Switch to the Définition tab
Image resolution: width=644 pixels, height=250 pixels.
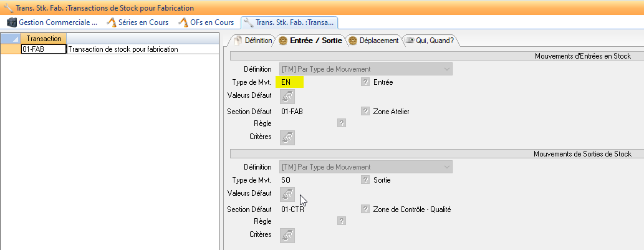pyautogui.click(x=253, y=41)
